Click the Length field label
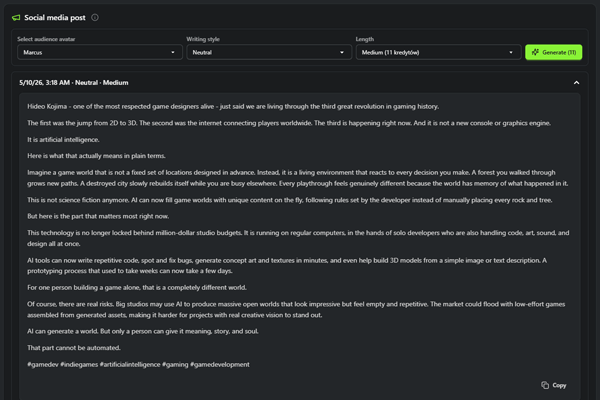 tap(365, 39)
